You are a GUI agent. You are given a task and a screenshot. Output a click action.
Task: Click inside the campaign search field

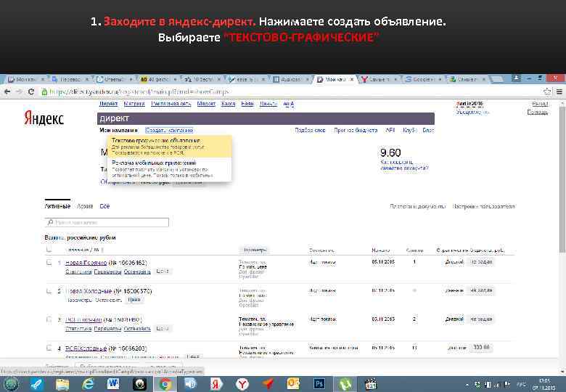pyautogui.click(x=107, y=222)
